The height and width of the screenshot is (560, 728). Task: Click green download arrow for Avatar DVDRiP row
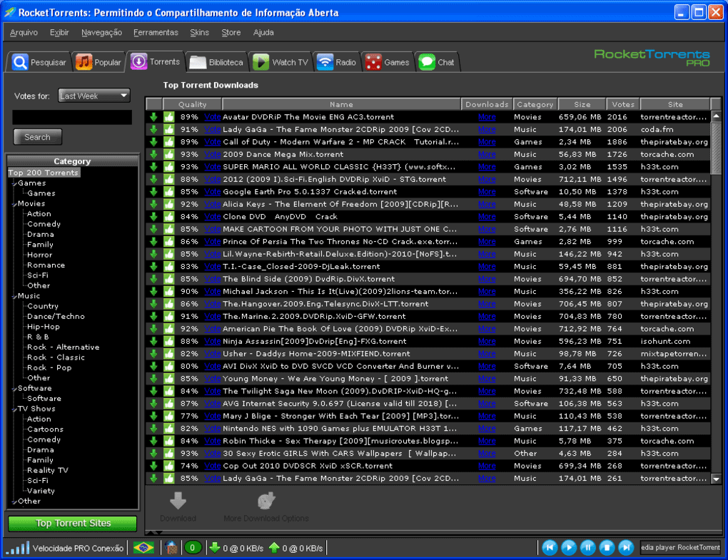(153, 117)
